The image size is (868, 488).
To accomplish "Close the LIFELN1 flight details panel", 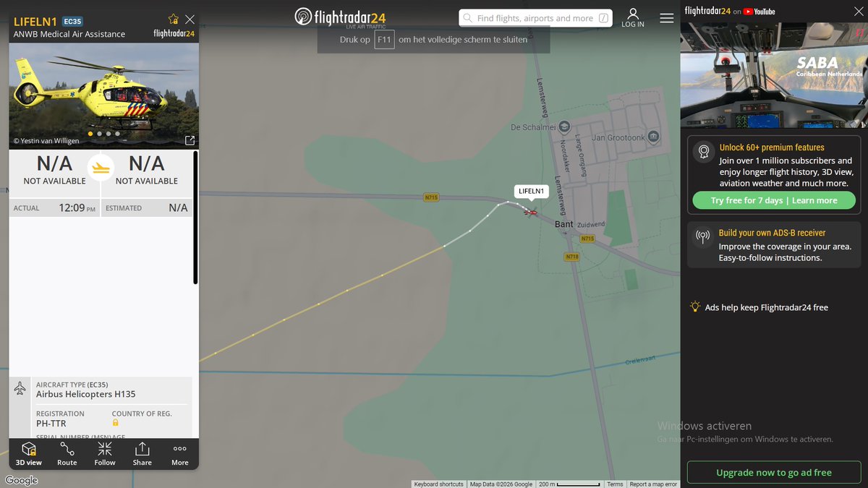I will coord(190,20).
